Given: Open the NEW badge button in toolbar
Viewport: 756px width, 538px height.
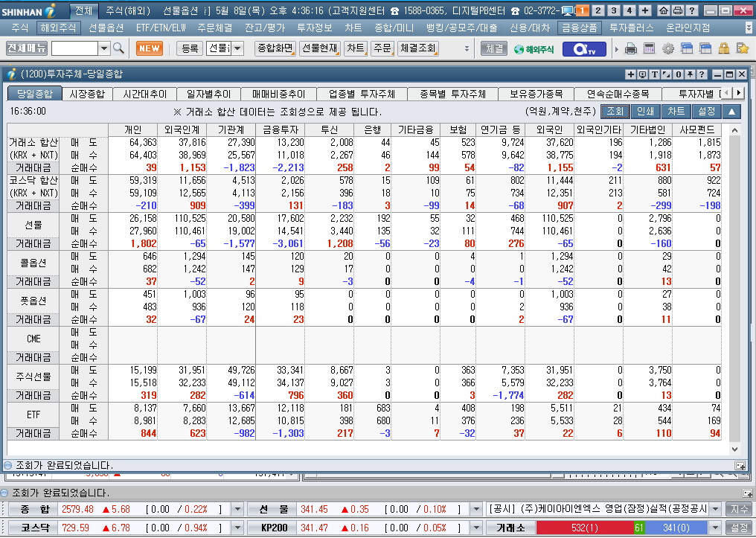Looking at the screenshot, I should coord(149,48).
